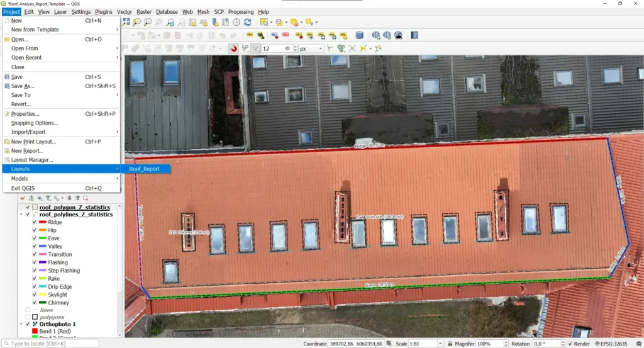
Task: Increase the Magnifier value with up arrow
Action: pyautogui.click(x=506, y=342)
